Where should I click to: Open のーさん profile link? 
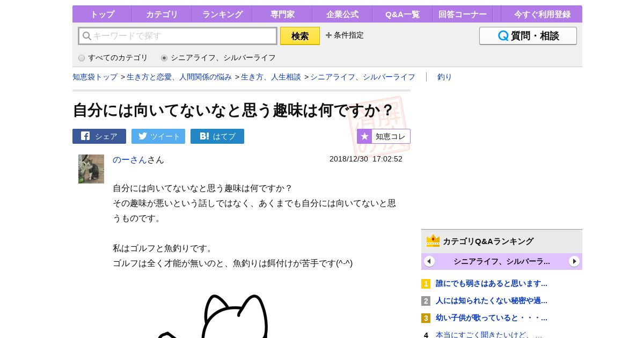[x=130, y=160]
